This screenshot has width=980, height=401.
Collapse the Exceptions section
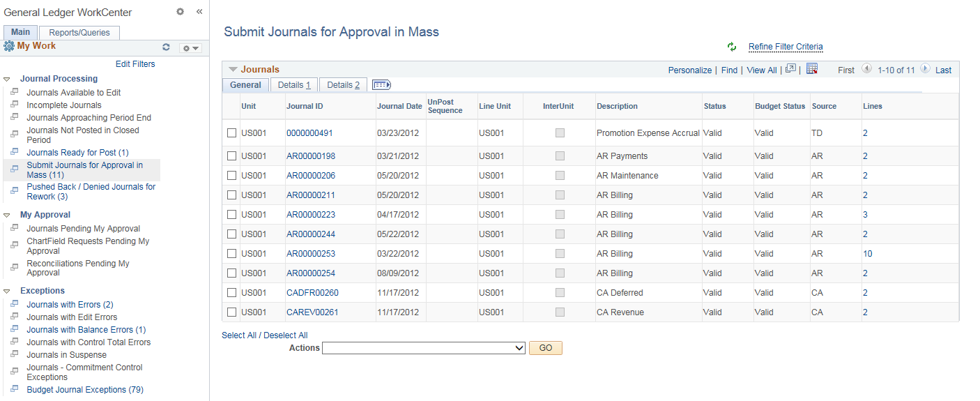point(7,292)
